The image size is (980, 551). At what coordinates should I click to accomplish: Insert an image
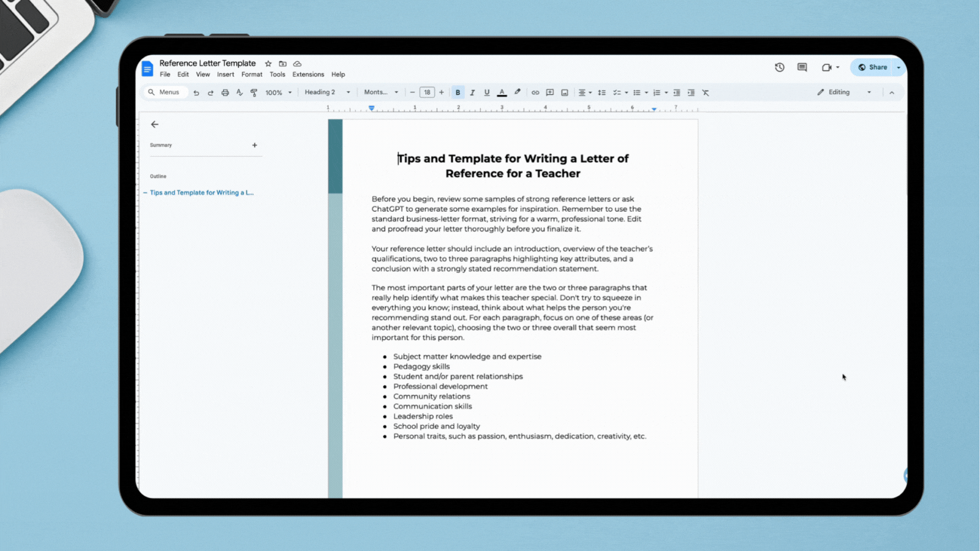tap(565, 92)
